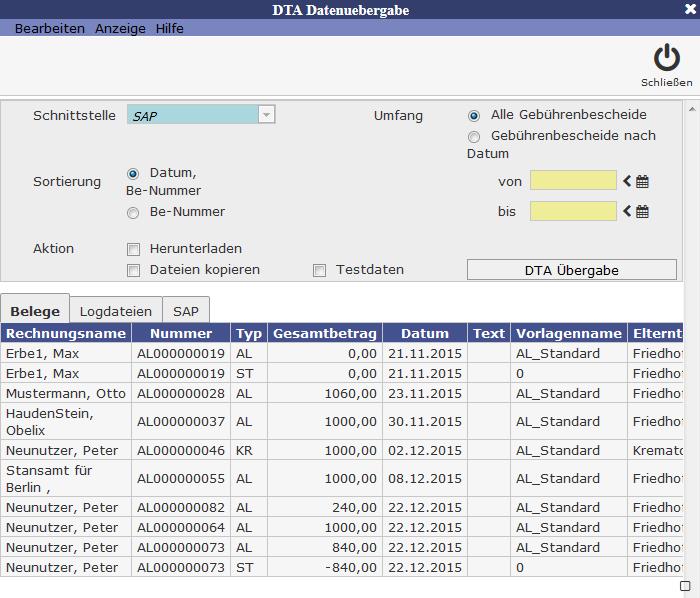
Task: Toggle the Testdaten checkbox
Action: click(320, 270)
